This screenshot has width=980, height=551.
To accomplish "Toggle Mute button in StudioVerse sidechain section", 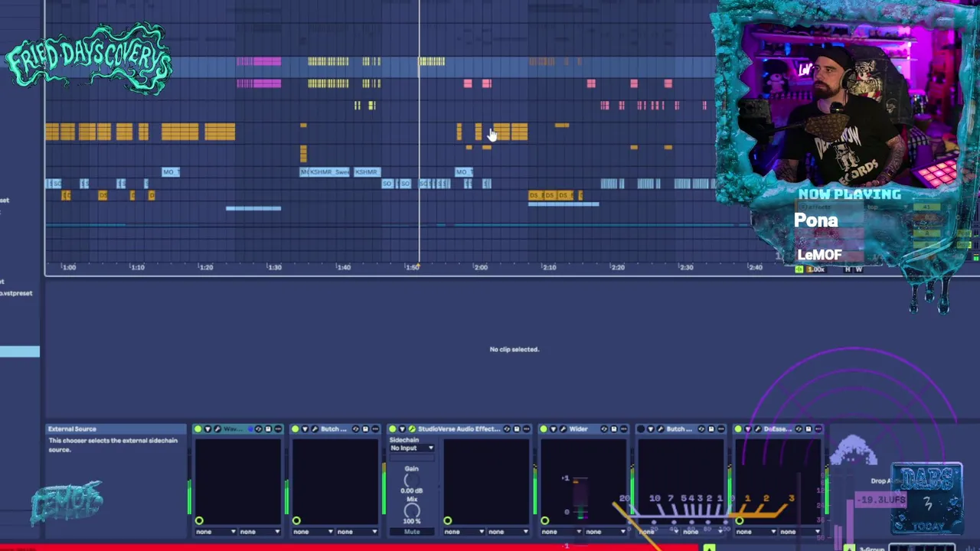I will tap(412, 530).
